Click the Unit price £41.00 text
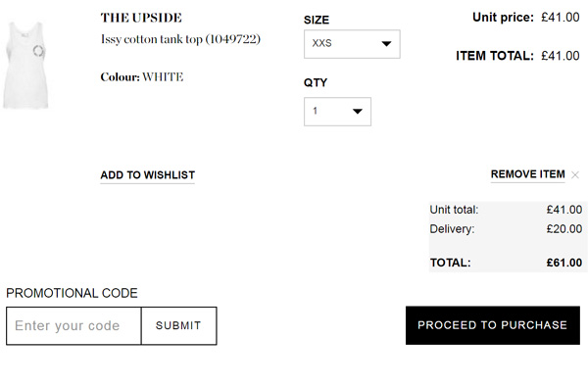The height and width of the screenshot is (386, 588). pos(525,18)
